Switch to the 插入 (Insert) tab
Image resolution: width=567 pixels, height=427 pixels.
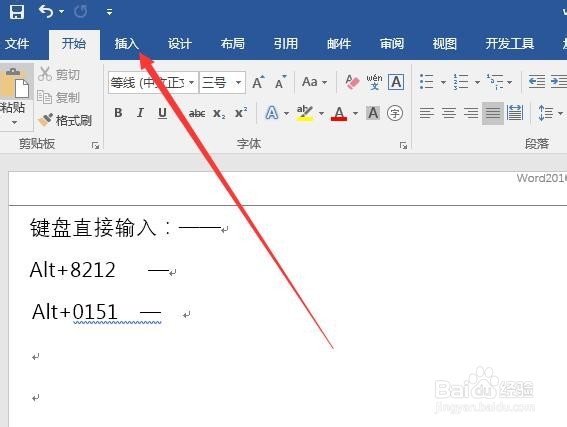click(x=127, y=44)
